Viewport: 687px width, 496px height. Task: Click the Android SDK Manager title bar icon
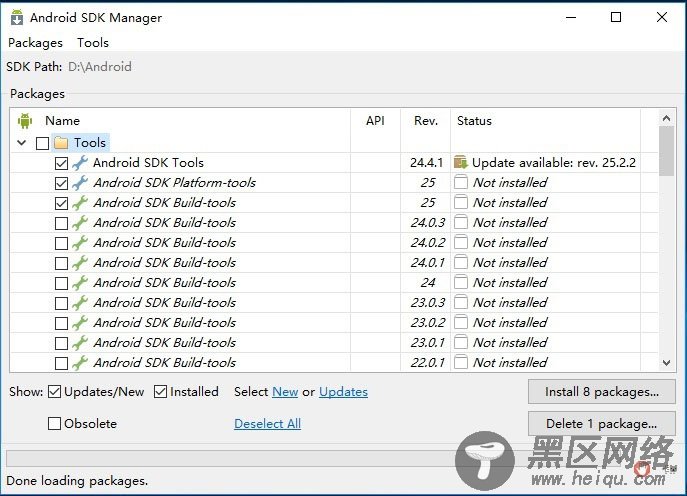click(x=17, y=18)
